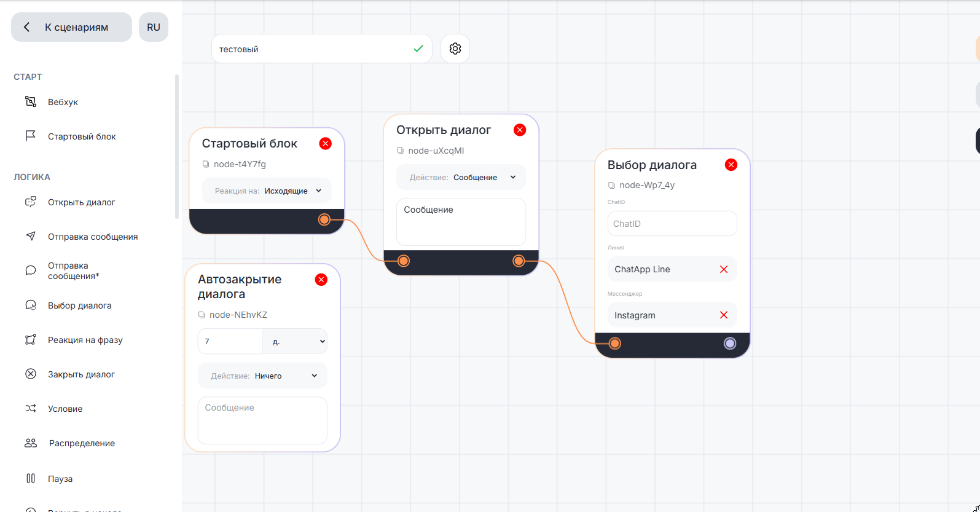Open Действие: Сообщение dropdown

[461, 178]
